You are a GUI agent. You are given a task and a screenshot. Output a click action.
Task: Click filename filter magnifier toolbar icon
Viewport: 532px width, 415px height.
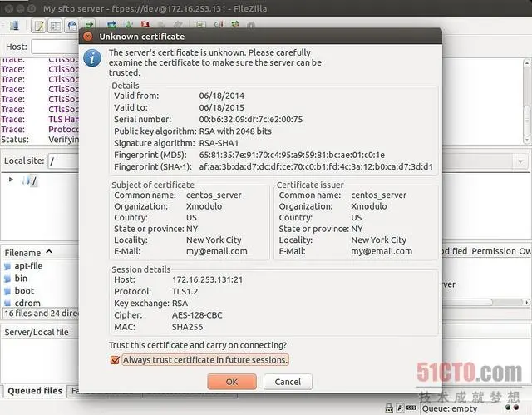pos(218,24)
